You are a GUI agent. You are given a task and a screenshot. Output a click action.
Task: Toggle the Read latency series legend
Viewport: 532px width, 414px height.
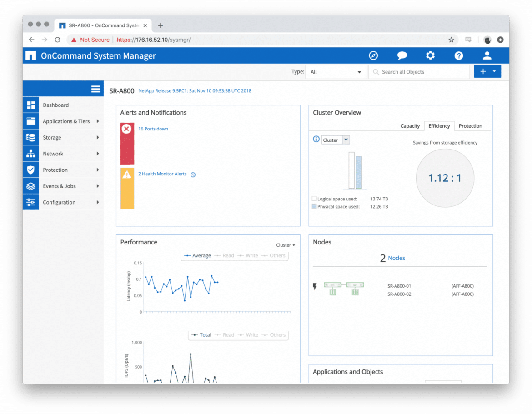pos(224,256)
